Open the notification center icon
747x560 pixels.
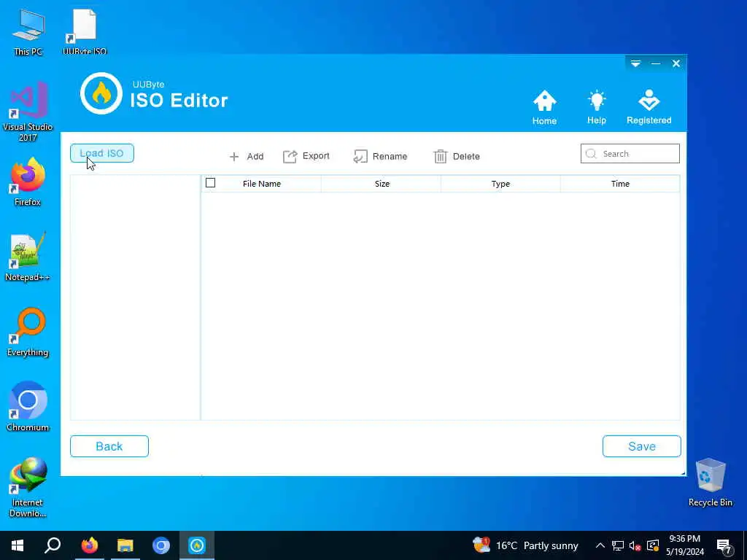[724, 546]
